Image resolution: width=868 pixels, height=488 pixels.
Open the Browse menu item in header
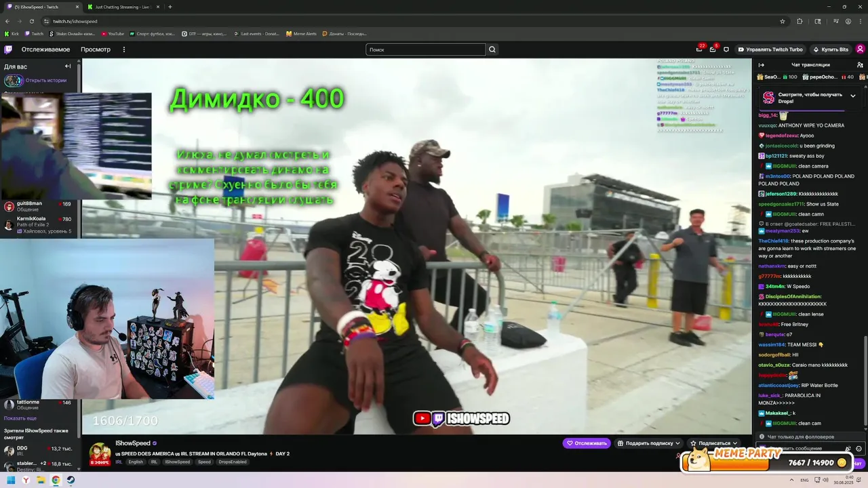point(96,49)
